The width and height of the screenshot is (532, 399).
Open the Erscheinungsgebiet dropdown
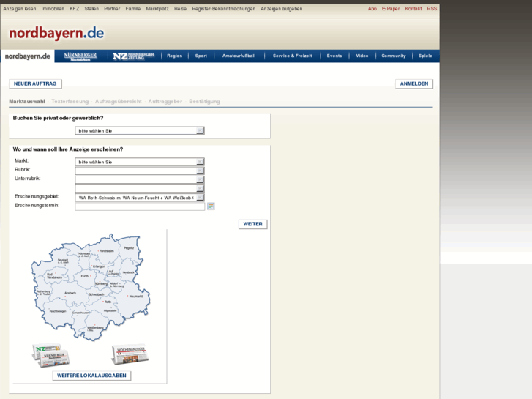(x=140, y=198)
